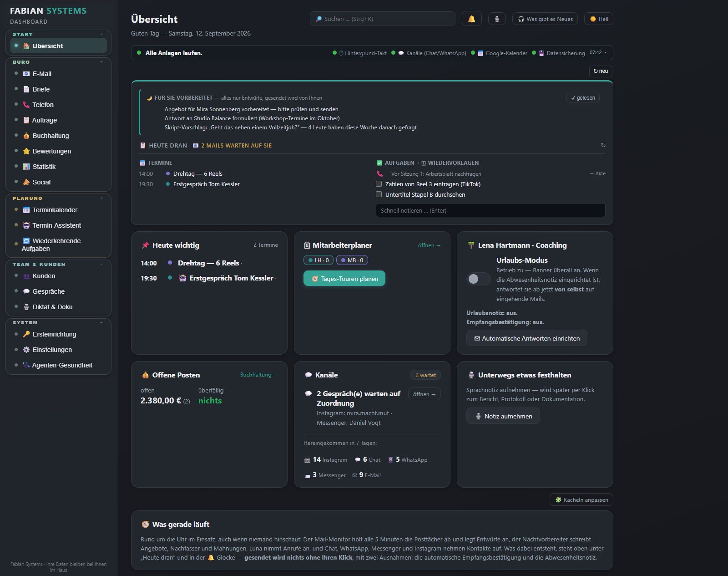Viewport: 728px width, 576px height.
Task: Click the microphone icon in top bar
Action: click(497, 19)
